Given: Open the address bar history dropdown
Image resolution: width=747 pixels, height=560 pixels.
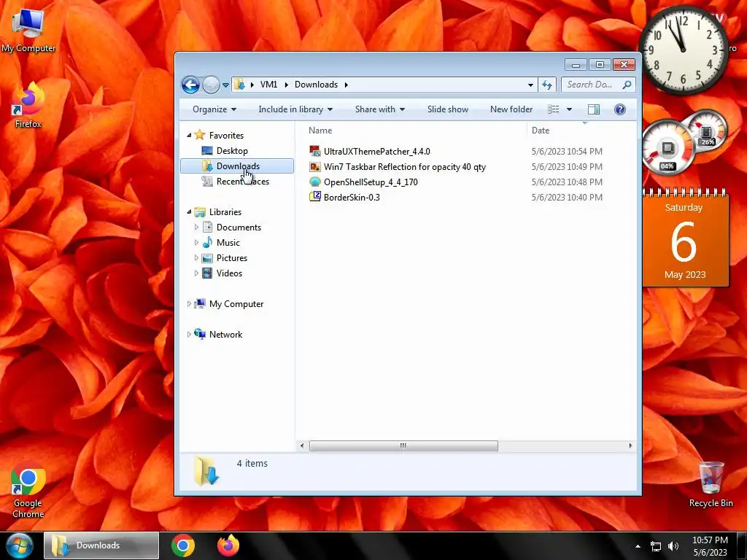Looking at the screenshot, I should (530, 85).
